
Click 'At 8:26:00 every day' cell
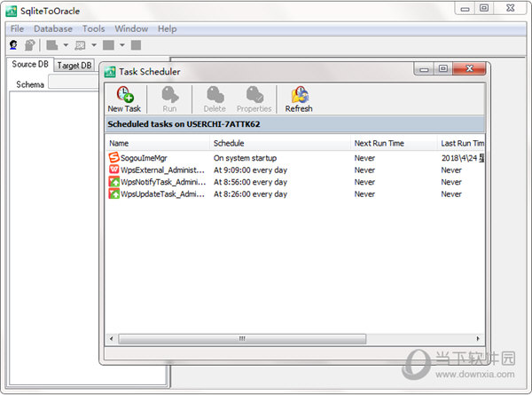(250, 194)
